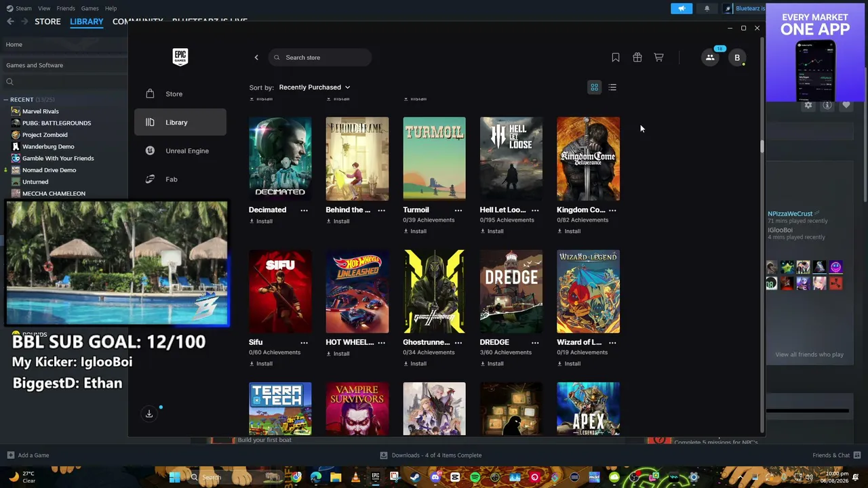Install Hell Let Loose
This screenshot has height=488, width=868.
coord(492,231)
